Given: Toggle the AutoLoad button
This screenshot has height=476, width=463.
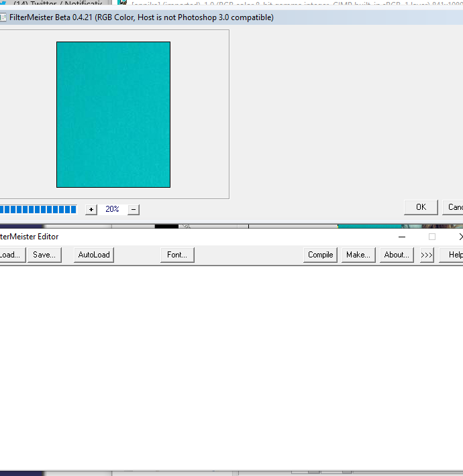Looking at the screenshot, I should pos(94,255).
